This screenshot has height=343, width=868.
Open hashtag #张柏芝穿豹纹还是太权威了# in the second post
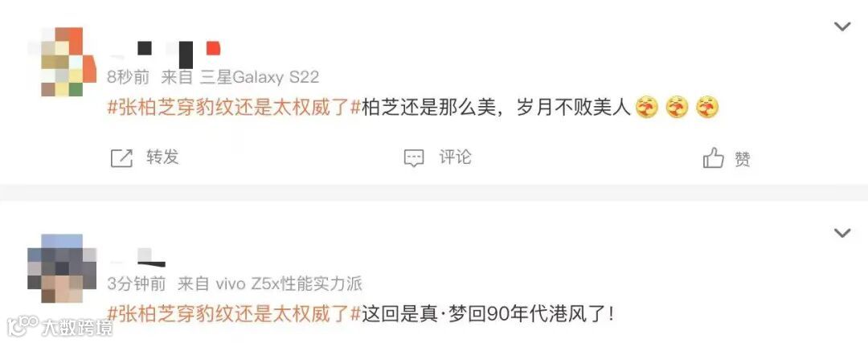[x=234, y=315]
